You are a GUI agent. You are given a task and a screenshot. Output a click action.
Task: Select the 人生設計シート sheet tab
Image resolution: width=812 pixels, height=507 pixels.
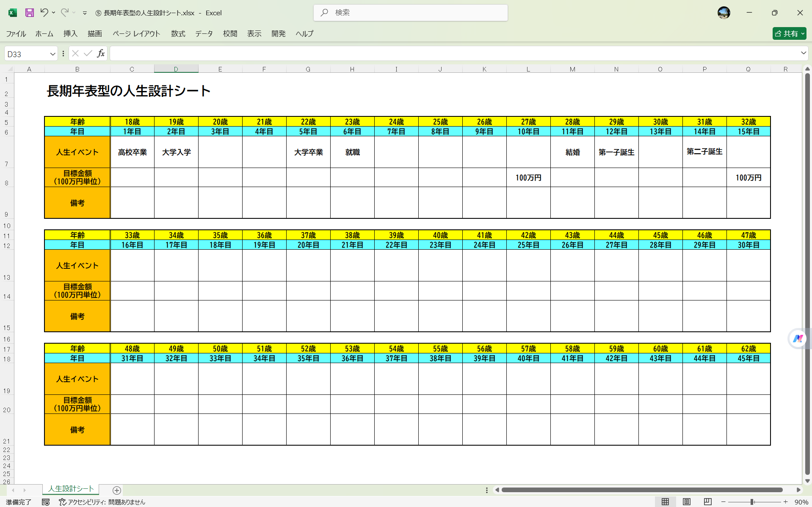pos(70,489)
